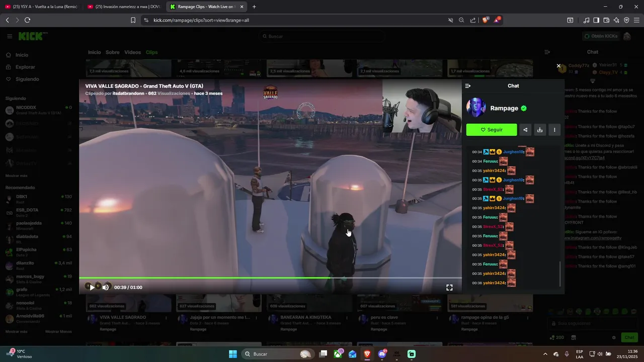Screen dimensions: 644x362
Task: Open Windows Start menu
Action: click(233, 354)
